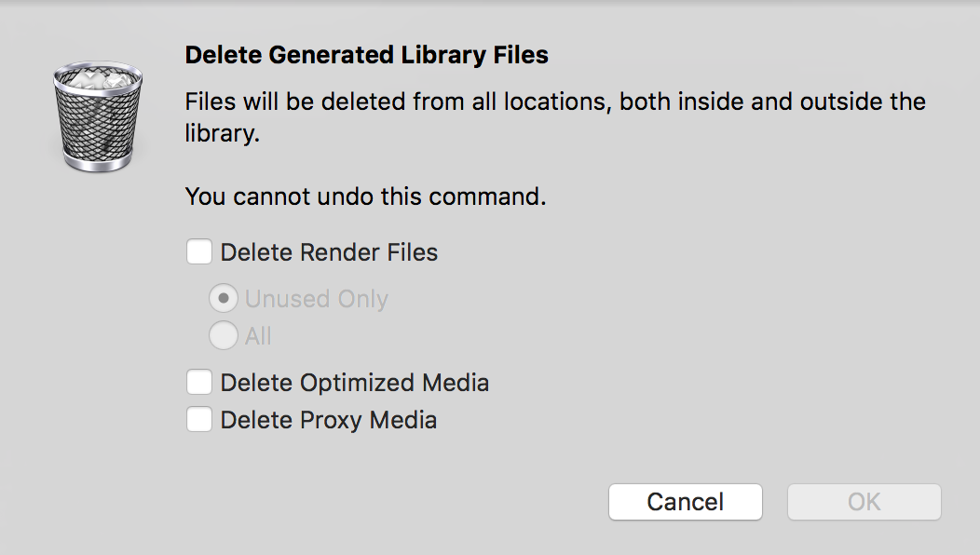This screenshot has height=555, width=980.
Task: Select the All radio button
Action: pos(224,335)
